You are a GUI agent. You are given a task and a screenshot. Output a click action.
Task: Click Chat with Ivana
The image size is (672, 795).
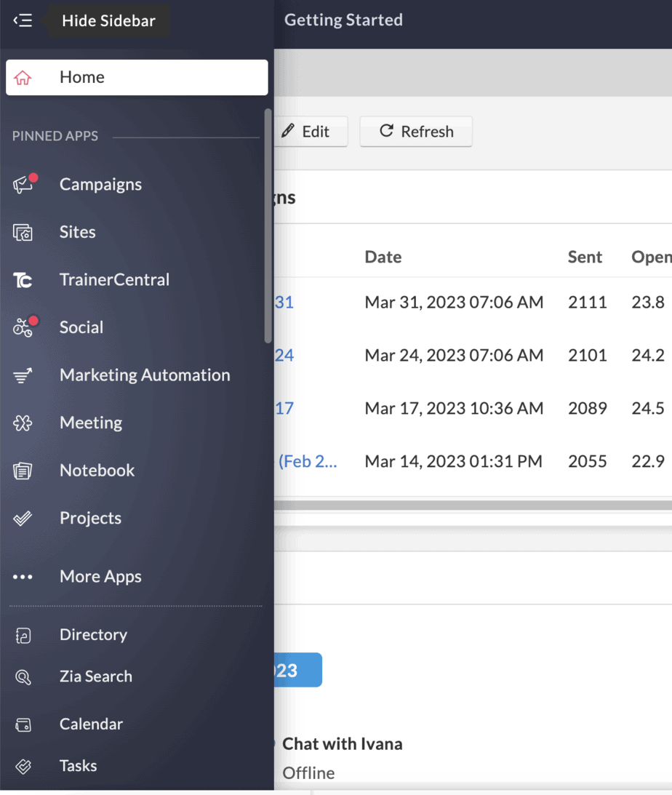coord(342,744)
